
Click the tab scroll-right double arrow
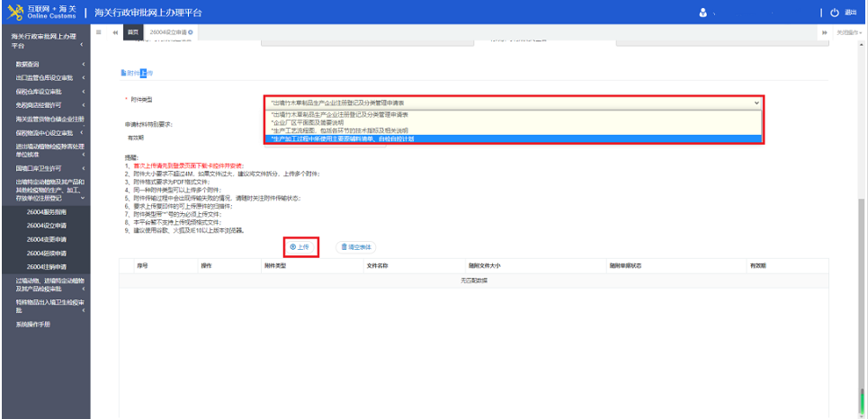pos(825,32)
